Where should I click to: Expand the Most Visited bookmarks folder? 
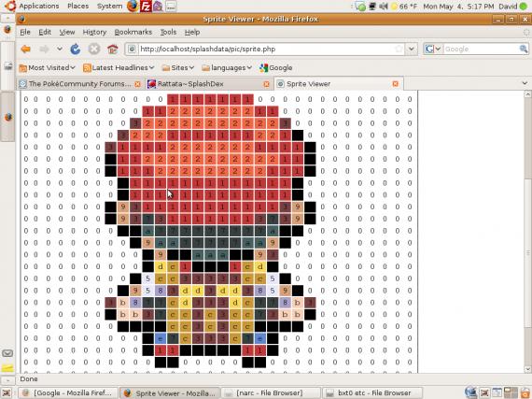[47, 68]
